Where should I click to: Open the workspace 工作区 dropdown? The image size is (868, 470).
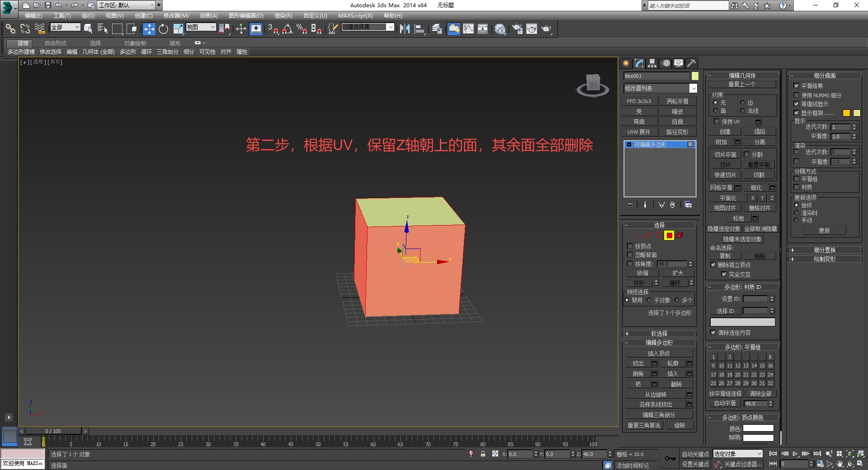tap(126, 5)
